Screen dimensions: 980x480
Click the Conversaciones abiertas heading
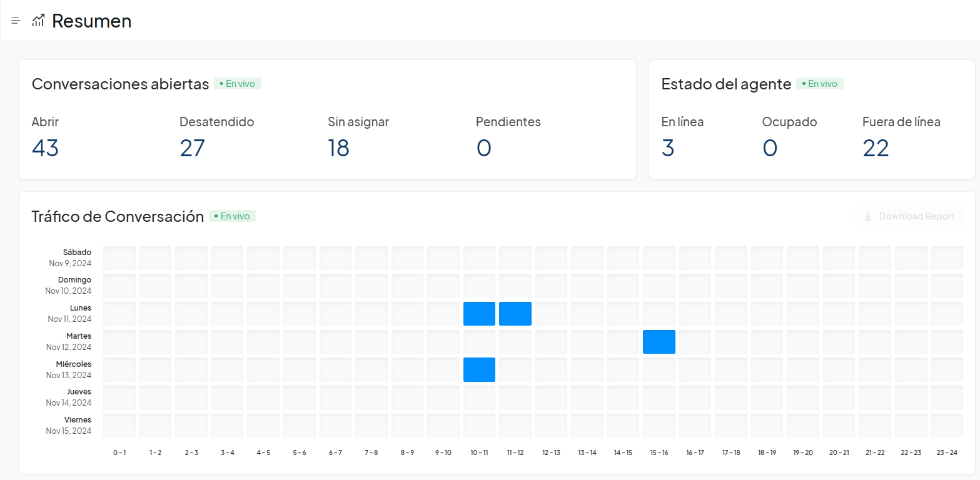(x=120, y=84)
